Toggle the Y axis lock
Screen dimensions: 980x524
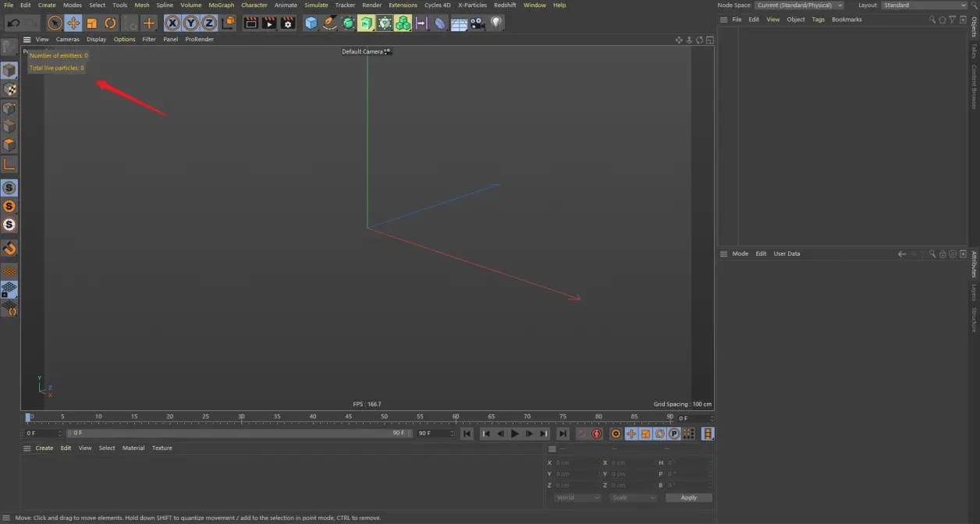click(190, 23)
